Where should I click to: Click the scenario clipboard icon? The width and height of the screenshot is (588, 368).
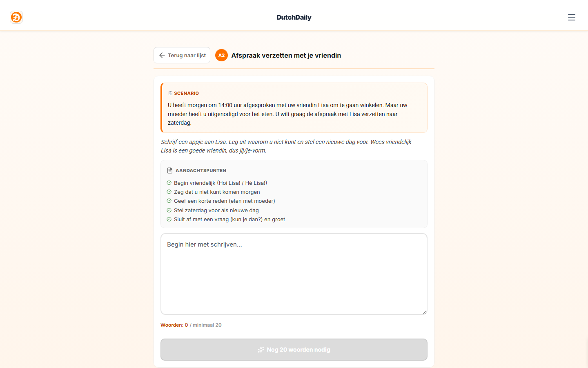click(170, 93)
